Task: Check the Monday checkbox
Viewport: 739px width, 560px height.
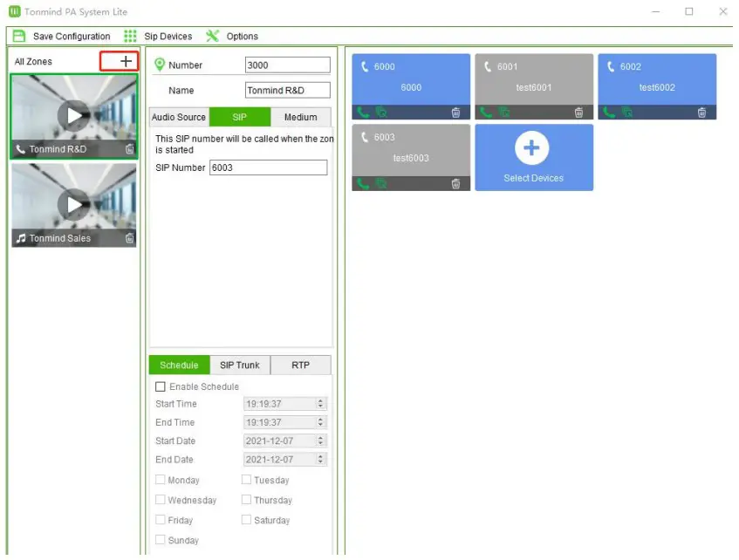Action: click(x=161, y=480)
